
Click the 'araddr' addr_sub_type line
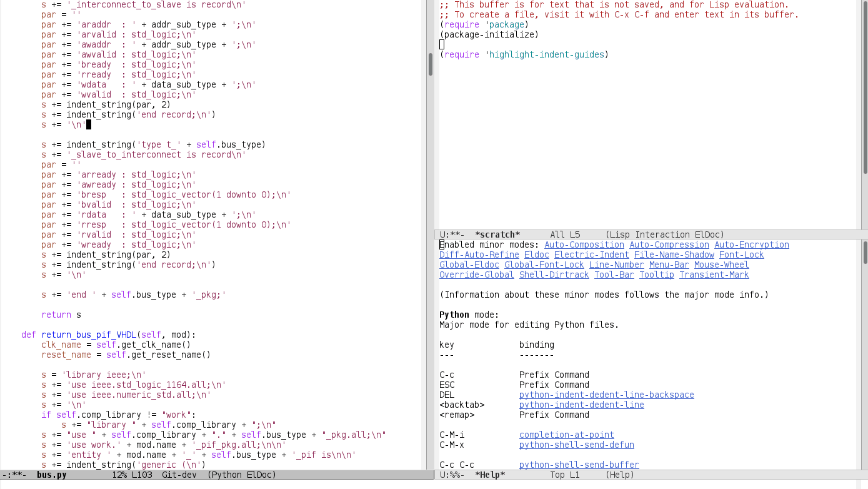tap(149, 24)
